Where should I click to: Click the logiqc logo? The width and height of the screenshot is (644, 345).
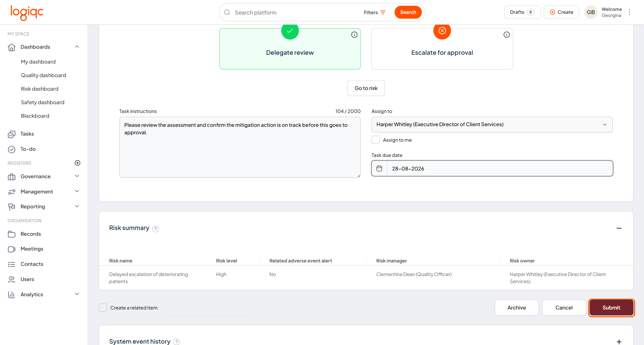tap(27, 13)
